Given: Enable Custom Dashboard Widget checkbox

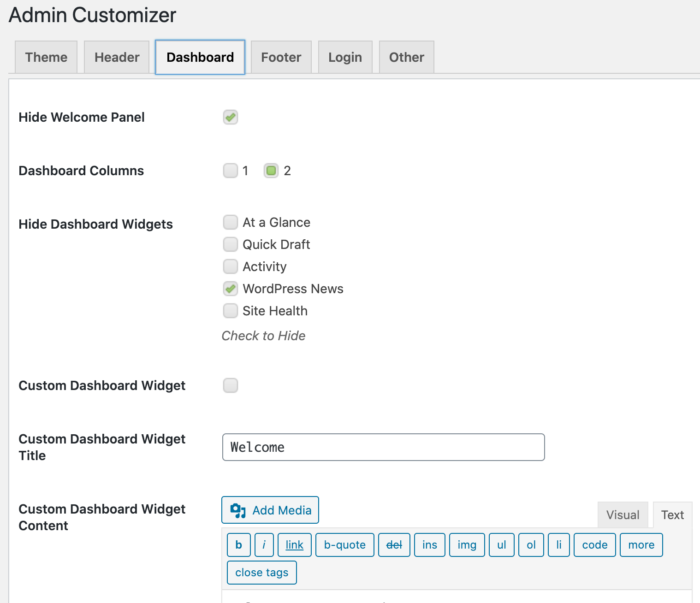Looking at the screenshot, I should tap(231, 385).
